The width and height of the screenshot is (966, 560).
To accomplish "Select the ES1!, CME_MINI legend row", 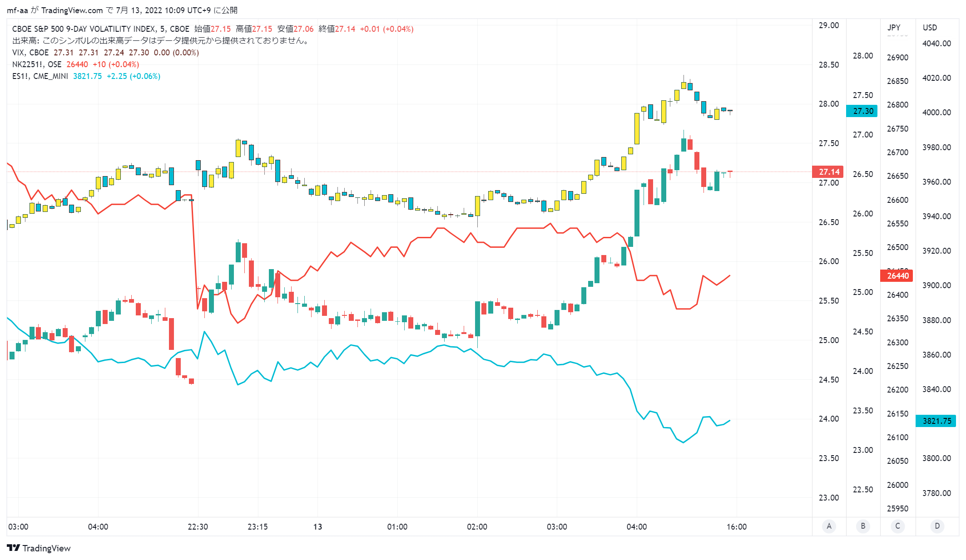I will (86, 76).
